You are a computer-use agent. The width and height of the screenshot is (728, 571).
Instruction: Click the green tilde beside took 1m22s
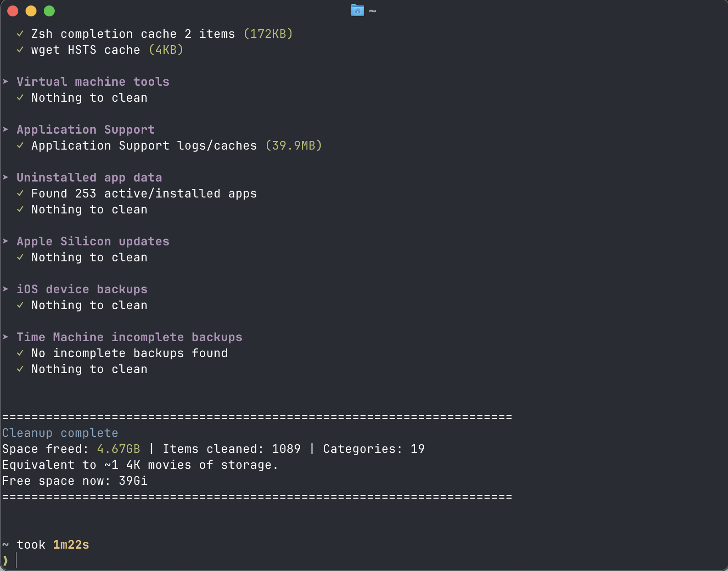5,545
